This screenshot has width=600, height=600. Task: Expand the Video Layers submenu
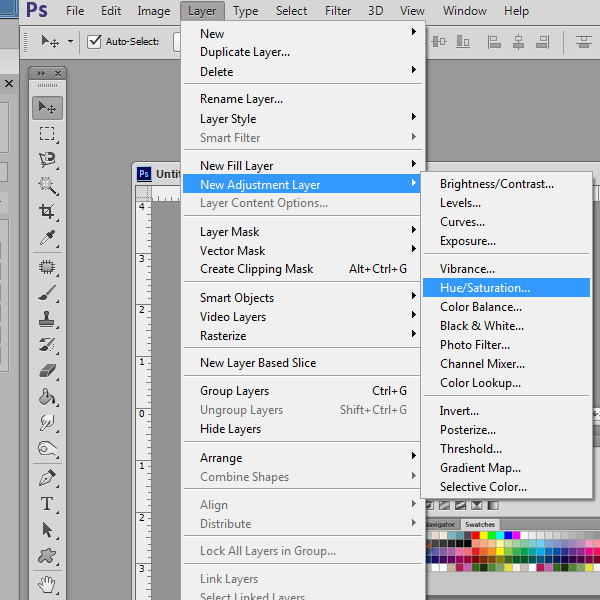414,315
